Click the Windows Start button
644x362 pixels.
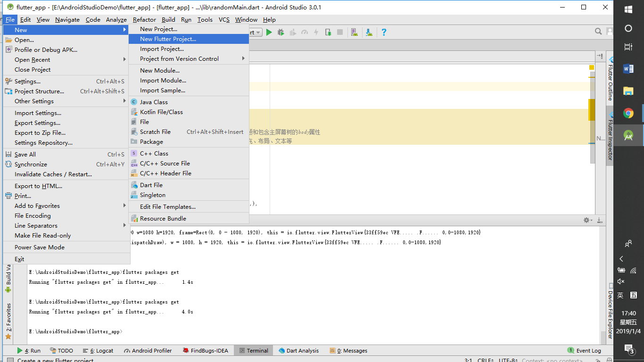click(x=628, y=9)
